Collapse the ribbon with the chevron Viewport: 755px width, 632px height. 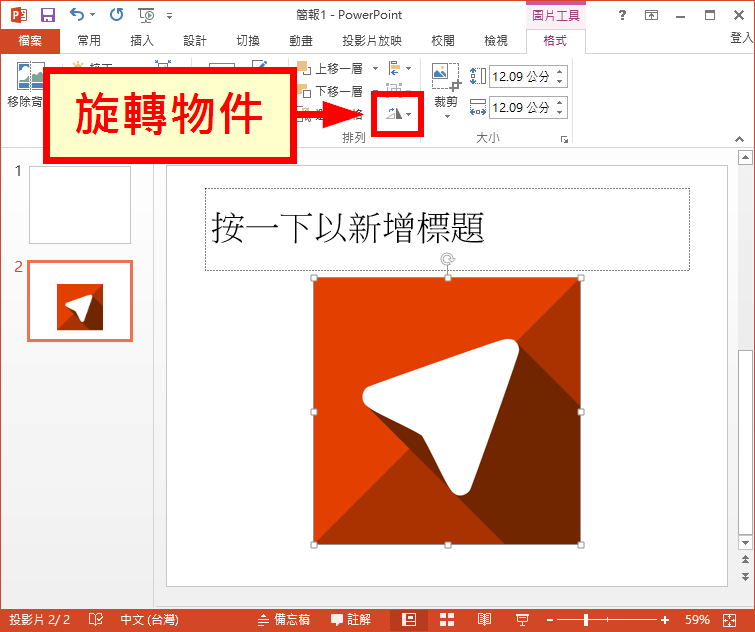coord(739,139)
